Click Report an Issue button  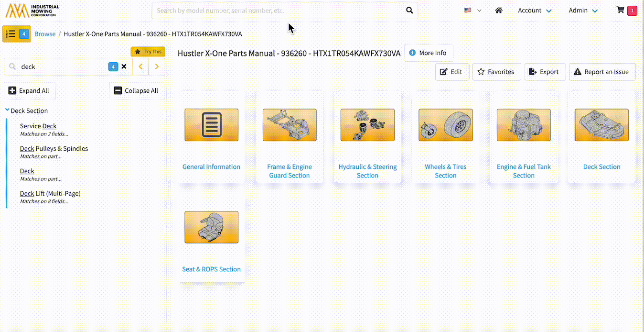coord(602,72)
